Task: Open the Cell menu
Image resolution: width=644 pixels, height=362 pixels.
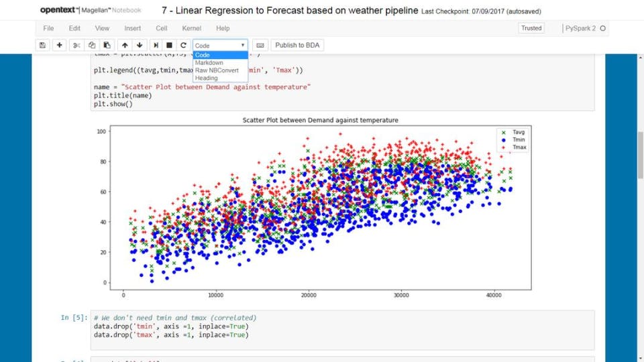Action: (x=162, y=28)
